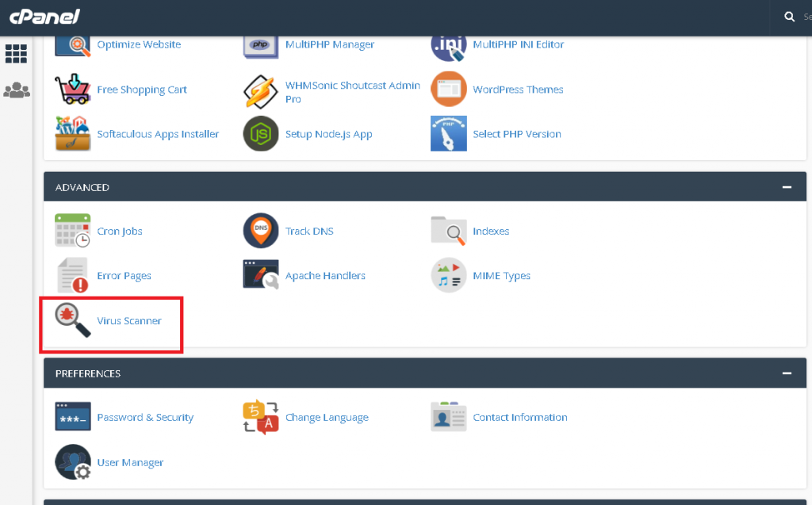812x505 pixels.
Task: Click the search magnifier at top right
Action: click(x=789, y=16)
